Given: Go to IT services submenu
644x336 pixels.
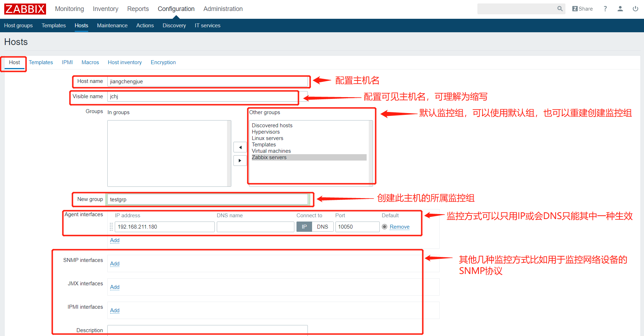Looking at the screenshot, I should (x=208, y=26).
